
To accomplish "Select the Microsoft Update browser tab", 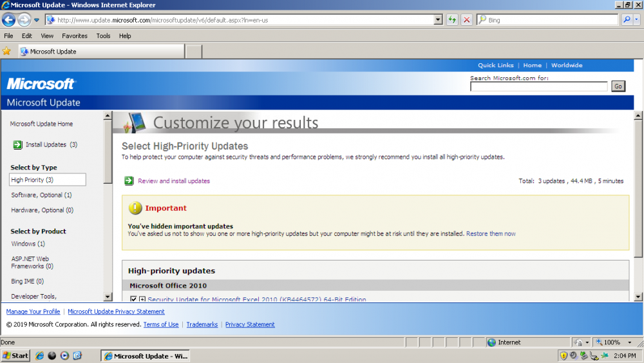I will coord(102,52).
